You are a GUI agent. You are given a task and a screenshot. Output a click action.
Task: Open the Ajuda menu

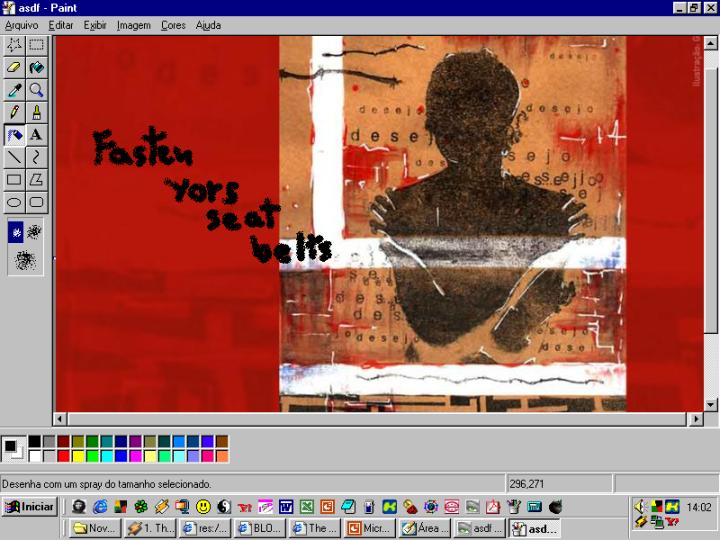coord(208,25)
